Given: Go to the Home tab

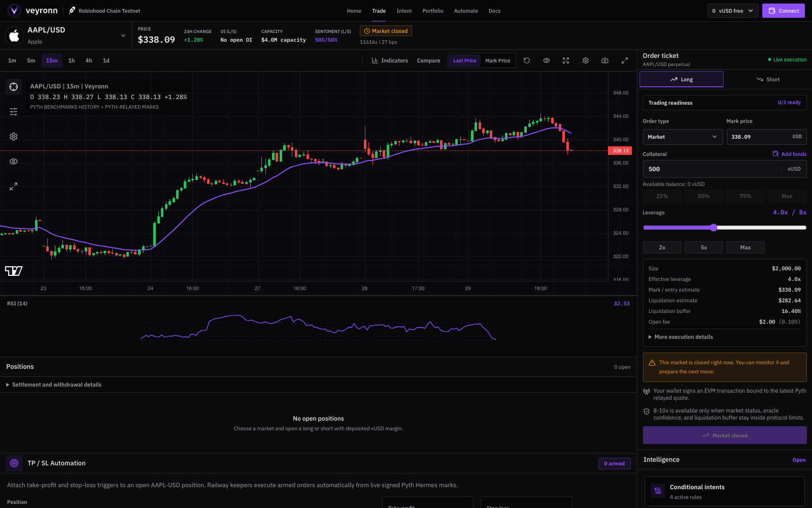Looking at the screenshot, I should [x=354, y=11].
